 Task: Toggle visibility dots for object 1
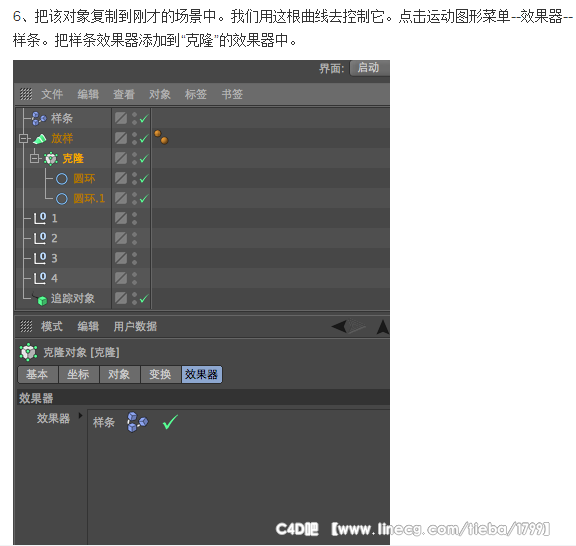click(x=134, y=218)
